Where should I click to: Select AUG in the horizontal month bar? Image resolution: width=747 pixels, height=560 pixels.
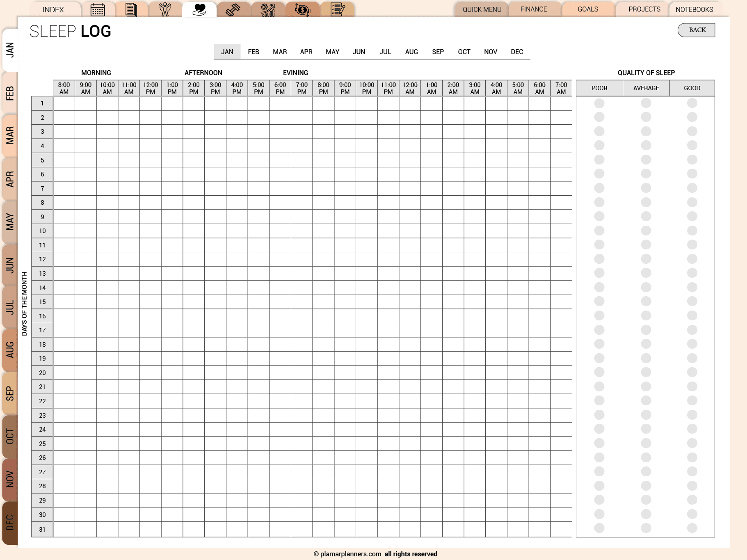point(411,52)
